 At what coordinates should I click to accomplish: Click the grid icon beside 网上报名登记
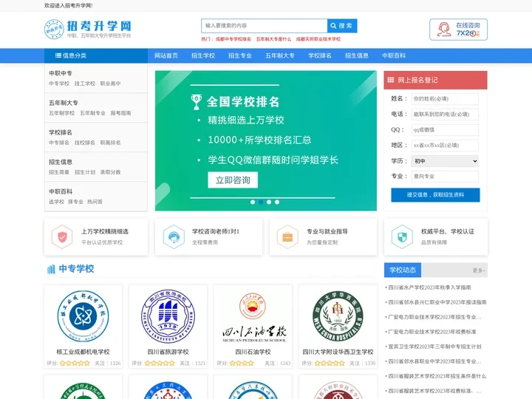(x=391, y=80)
